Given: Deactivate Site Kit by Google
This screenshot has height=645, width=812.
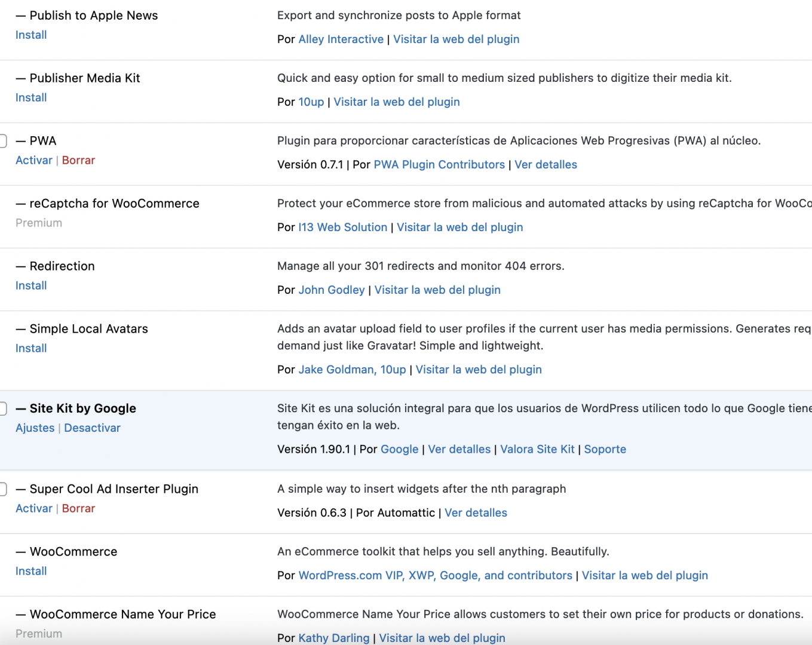Looking at the screenshot, I should [x=93, y=428].
